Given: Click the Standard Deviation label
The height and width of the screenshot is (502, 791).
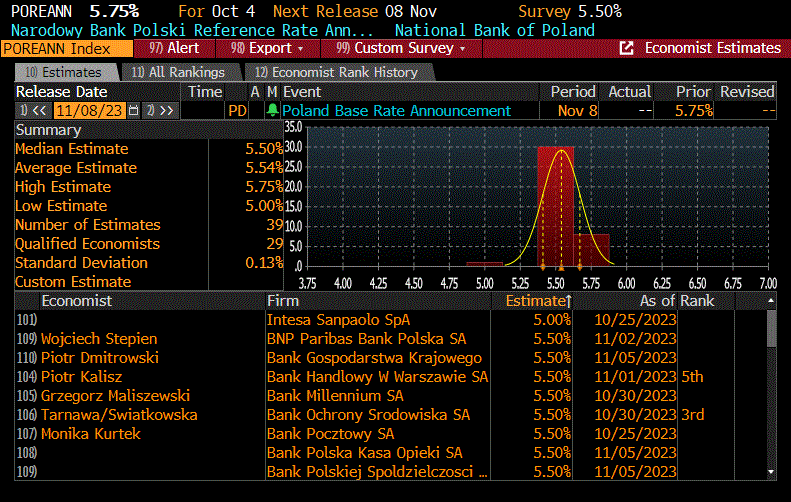Looking at the screenshot, I should tap(81, 263).
